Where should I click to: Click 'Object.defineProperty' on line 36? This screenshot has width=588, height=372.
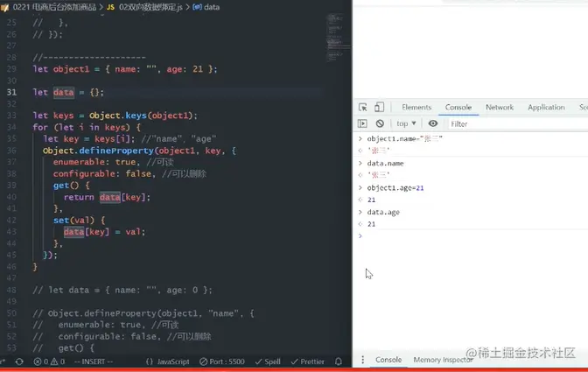click(x=98, y=151)
